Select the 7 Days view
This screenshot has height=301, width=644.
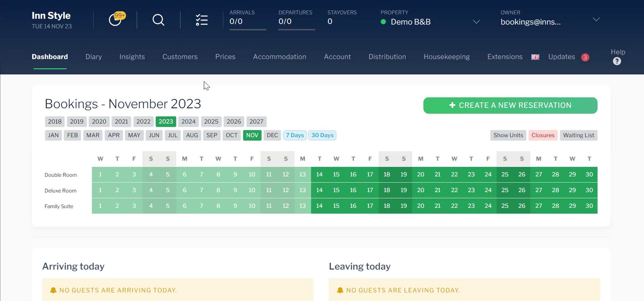tap(295, 135)
